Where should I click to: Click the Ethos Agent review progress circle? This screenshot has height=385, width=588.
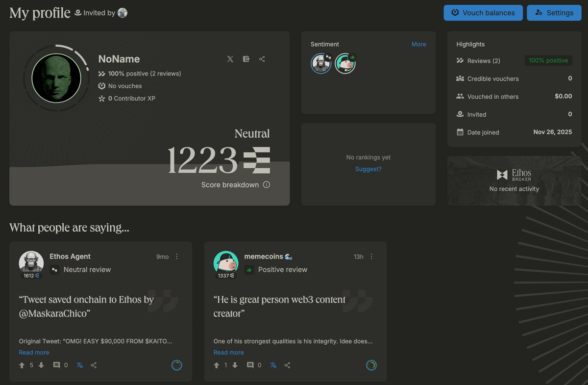tap(177, 365)
